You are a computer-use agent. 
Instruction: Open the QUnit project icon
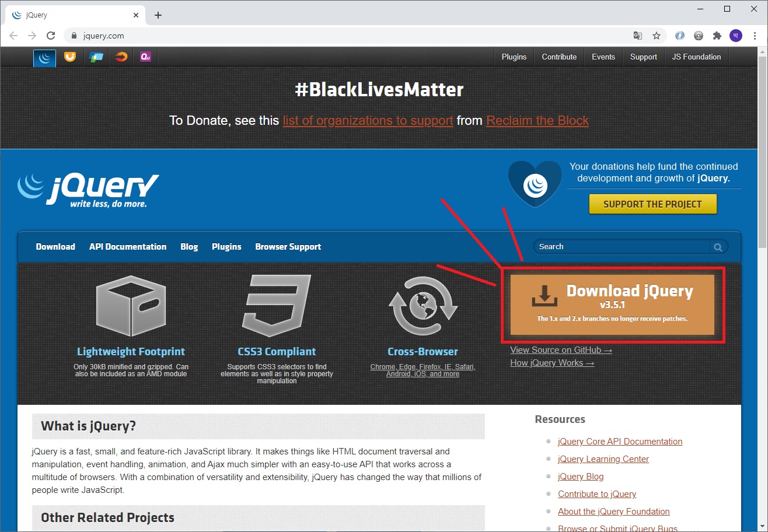coord(146,57)
